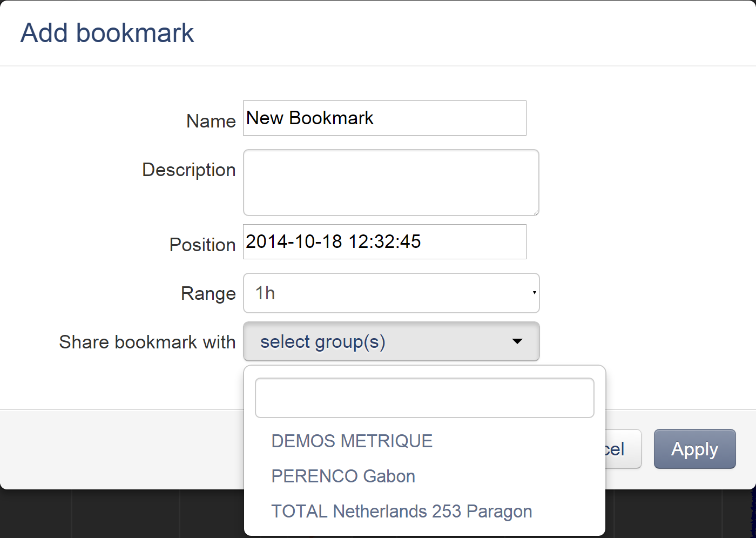The width and height of the screenshot is (756, 538).
Task: Expand the 'select group(s)' dropdown
Action: click(x=391, y=341)
